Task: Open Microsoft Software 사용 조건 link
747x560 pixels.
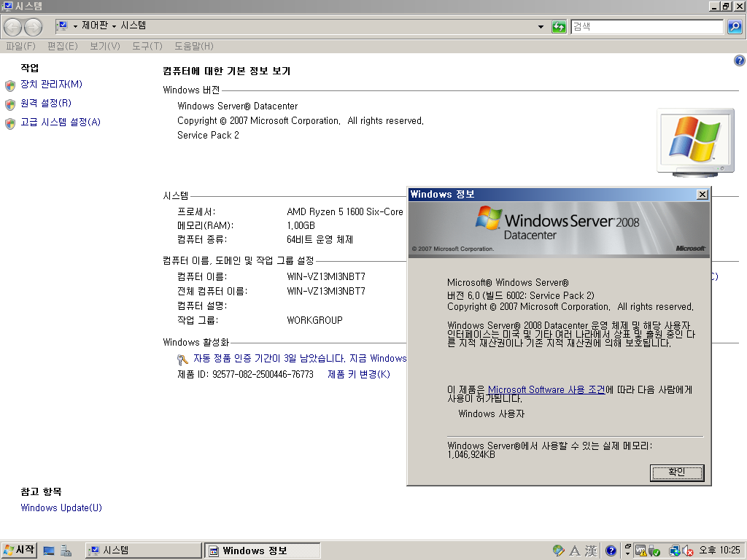Action: [x=546, y=389]
